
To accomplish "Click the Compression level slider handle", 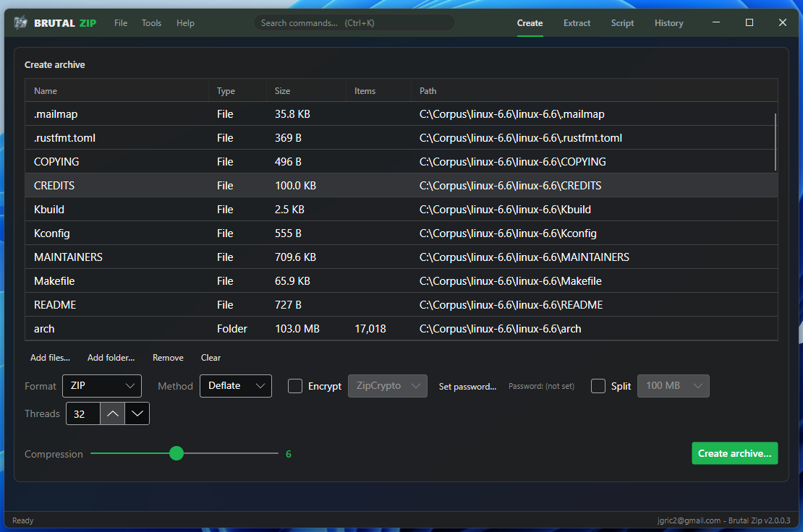I will pyautogui.click(x=177, y=453).
